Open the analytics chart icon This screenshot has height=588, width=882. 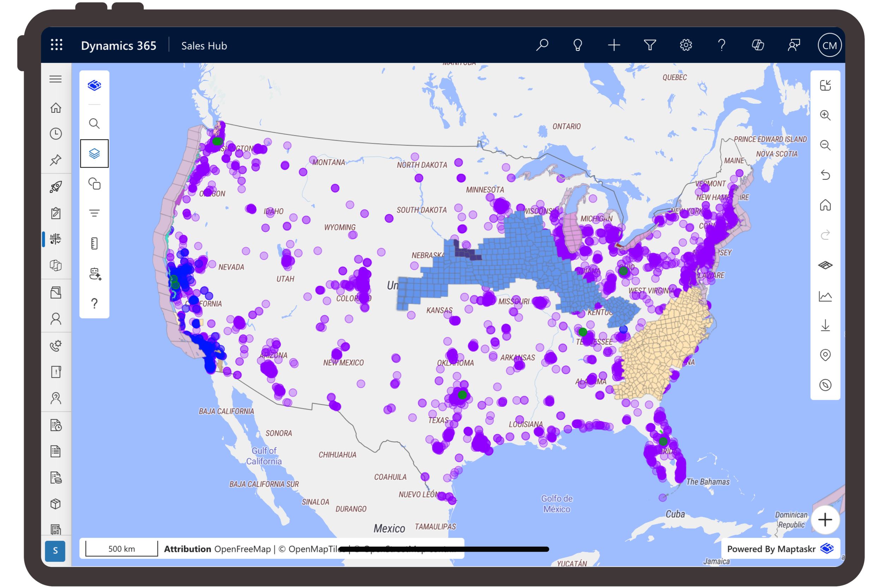click(825, 296)
